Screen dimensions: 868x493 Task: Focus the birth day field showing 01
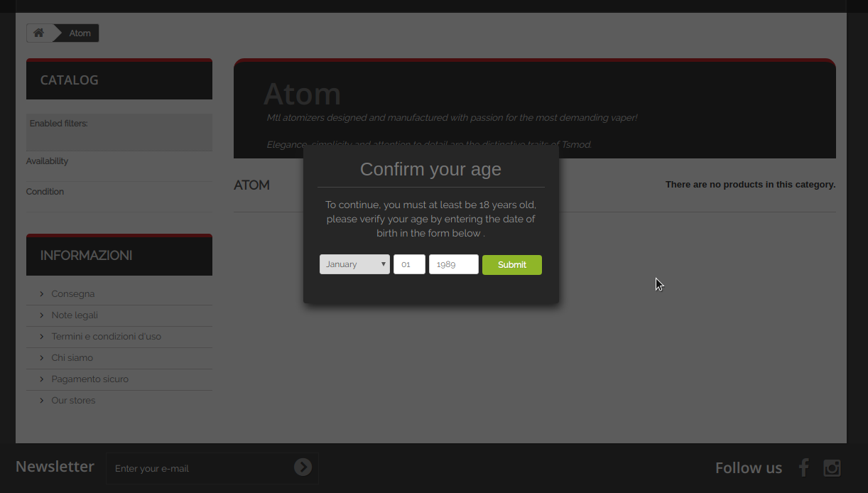point(409,264)
